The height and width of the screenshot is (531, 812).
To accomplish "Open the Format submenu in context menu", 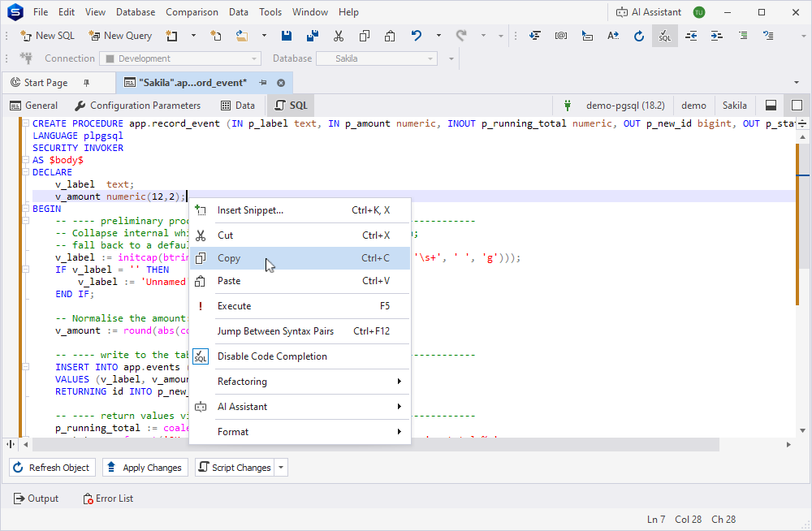I will pyautogui.click(x=300, y=431).
